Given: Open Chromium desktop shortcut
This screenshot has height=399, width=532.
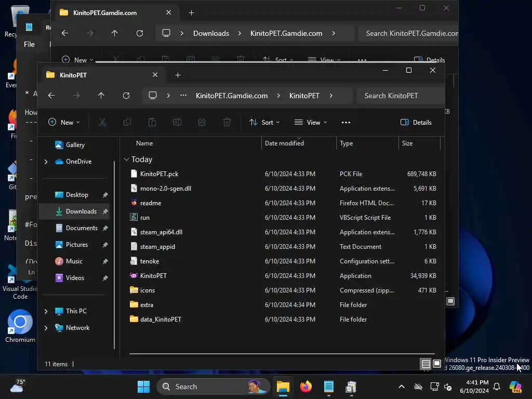Looking at the screenshot, I should [x=20, y=326].
